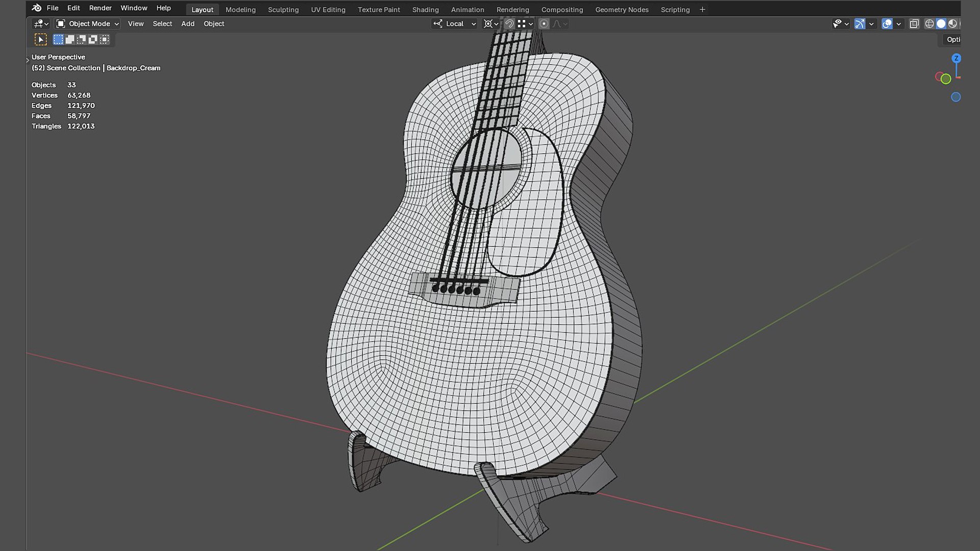The height and width of the screenshot is (551, 980).
Task: Select the box select tool icon
Action: coord(40,40)
